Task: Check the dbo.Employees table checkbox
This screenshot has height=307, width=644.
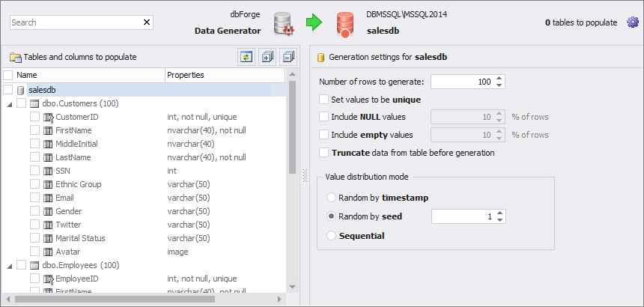Action: tap(22, 265)
